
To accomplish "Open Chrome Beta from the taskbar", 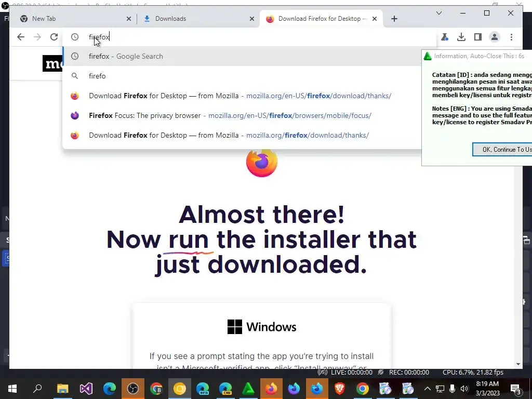I will 156,389.
